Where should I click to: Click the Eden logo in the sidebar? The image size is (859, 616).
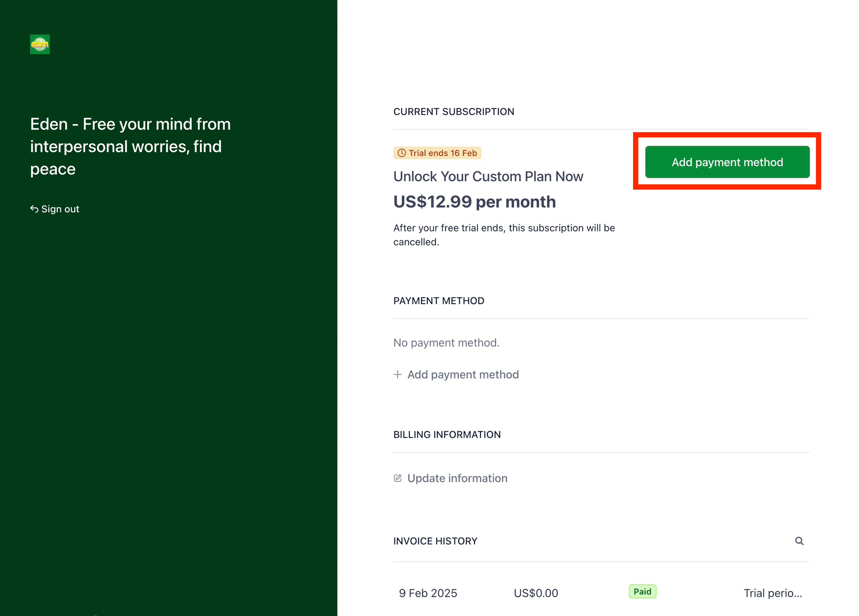[39, 44]
